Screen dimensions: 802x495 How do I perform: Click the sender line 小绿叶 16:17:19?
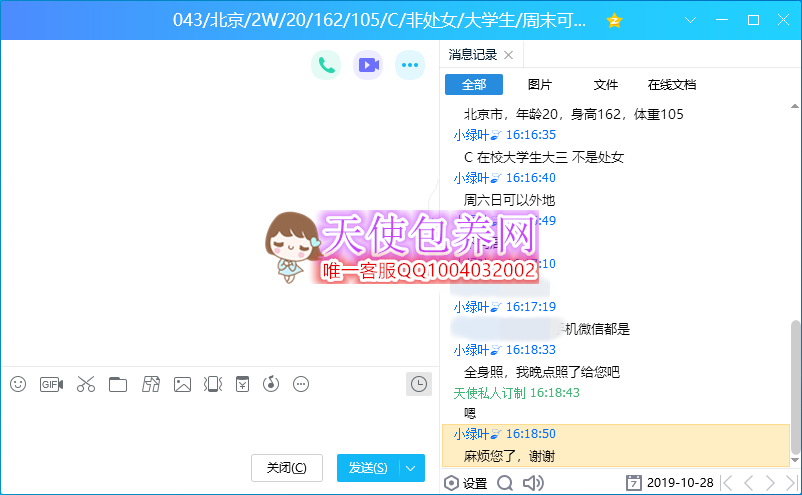[x=504, y=307]
